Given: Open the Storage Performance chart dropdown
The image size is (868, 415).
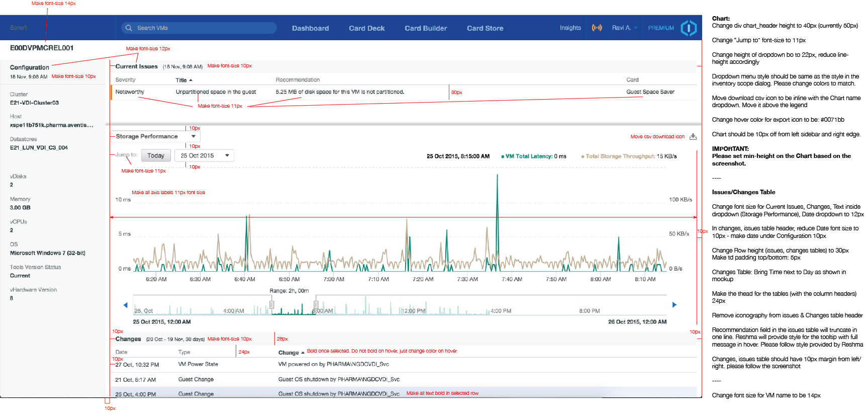Looking at the screenshot, I should [155, 136].
